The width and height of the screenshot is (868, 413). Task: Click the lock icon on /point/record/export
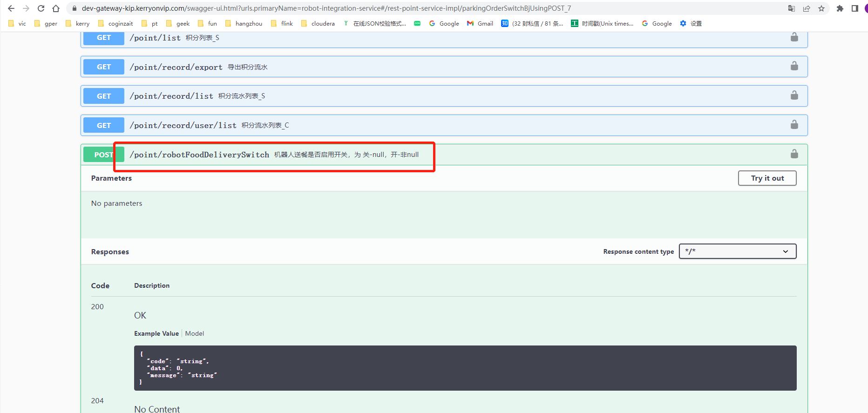point(794,66)
